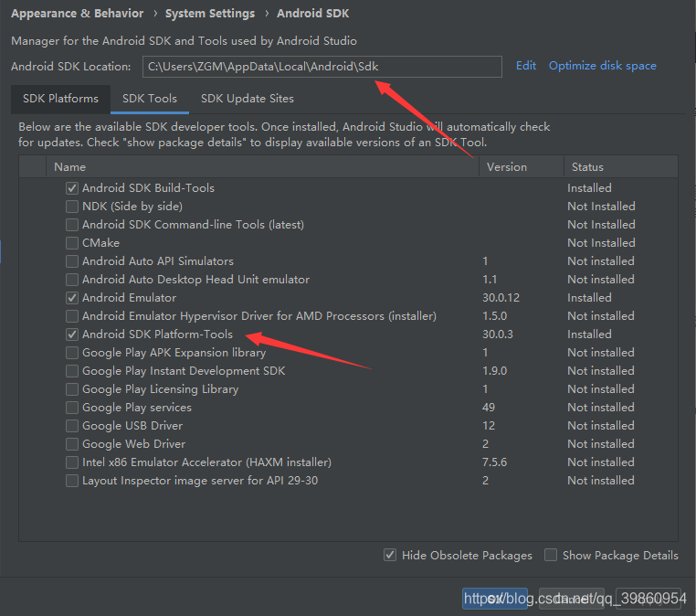696x616 pixels.
Task: Click System Settings in the breadcrumb
Action: (210, 14)
